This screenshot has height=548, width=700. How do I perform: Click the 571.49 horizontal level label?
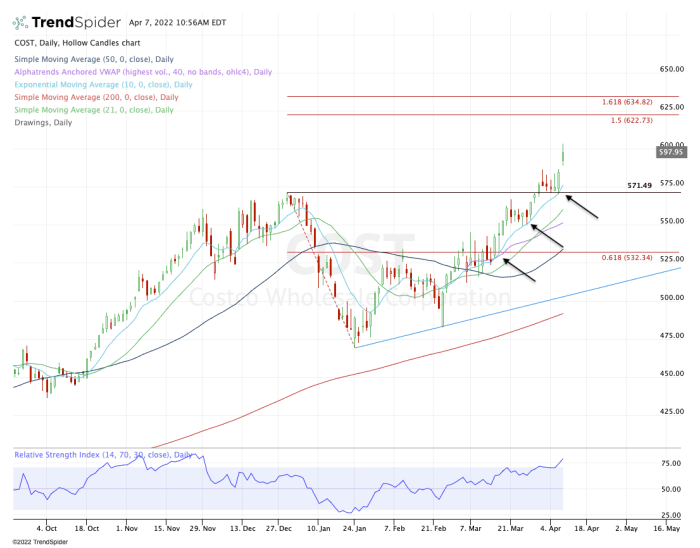(x=639, y=185)
